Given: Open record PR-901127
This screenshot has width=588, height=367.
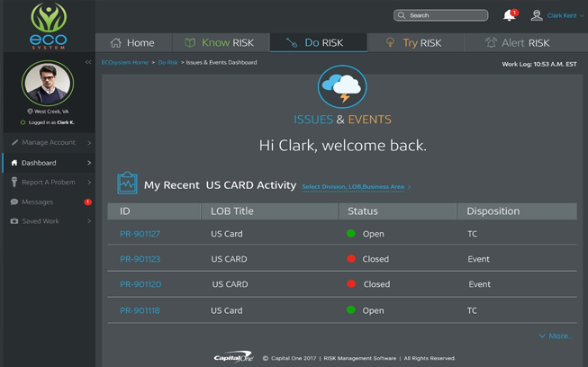Looking at the screenshot, I should (x=140, y=234).
